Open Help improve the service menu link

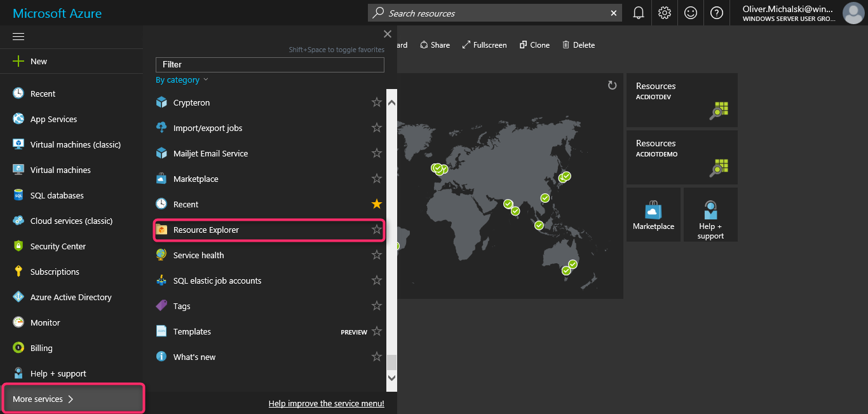[x=327, y=403]
